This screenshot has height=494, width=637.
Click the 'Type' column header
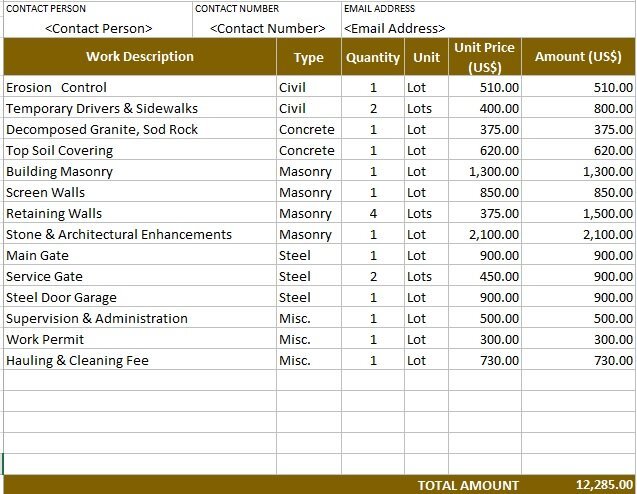click(x=309, y=56)
